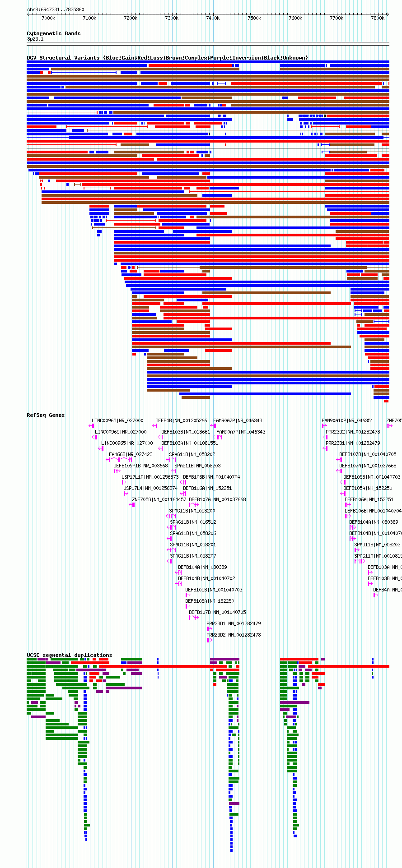Open transcript SPAG11B|NM_058207
The width and height of the screenshot is (402, 868).
pos(193,556)
